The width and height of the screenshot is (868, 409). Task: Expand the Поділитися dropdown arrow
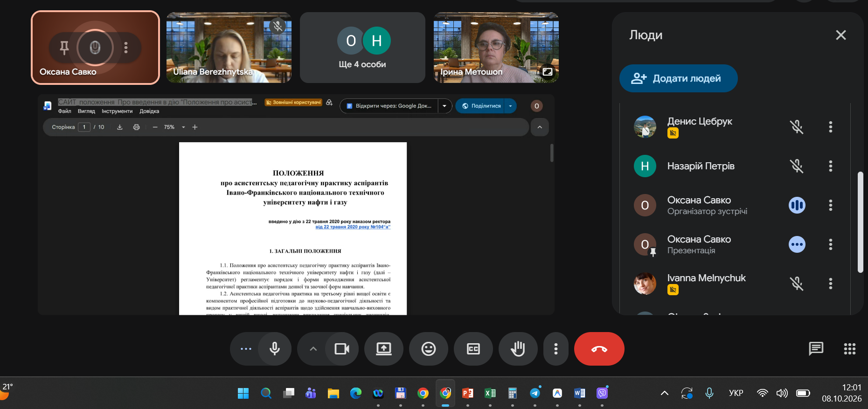pos(510,106)
